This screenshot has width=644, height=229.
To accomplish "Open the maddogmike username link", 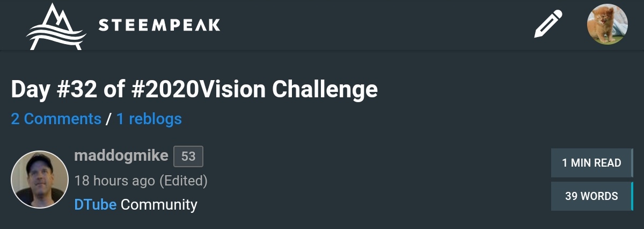I will [x=121, y=156].
